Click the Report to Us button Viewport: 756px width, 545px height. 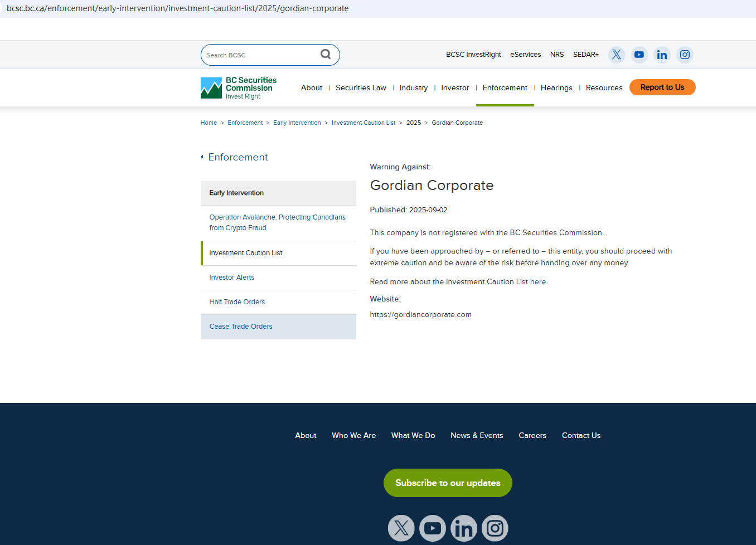pyautogui.click(x=662, y=87)
